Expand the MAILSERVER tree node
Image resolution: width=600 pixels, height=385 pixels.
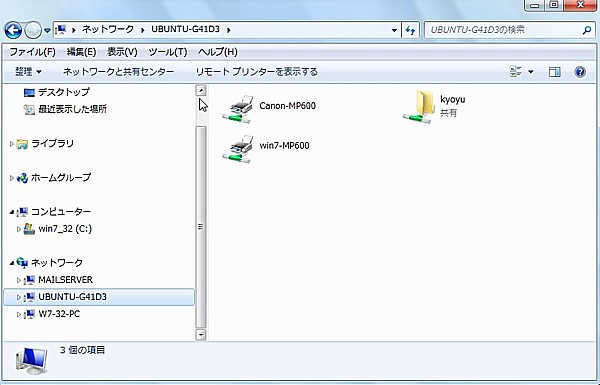click(x=19, y=280)
